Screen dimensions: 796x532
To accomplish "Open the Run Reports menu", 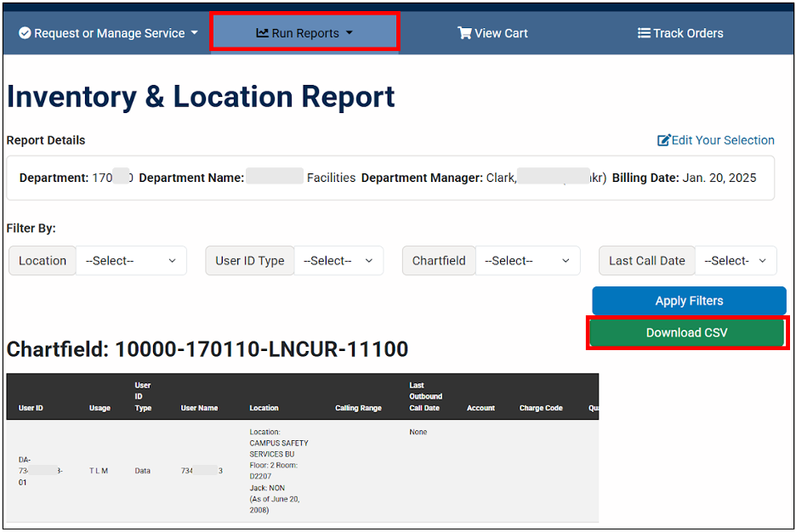I will pos(304,32).
